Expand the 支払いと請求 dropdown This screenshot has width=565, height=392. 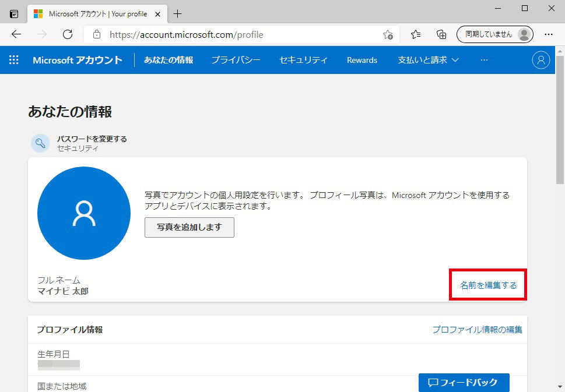[x=428, y=60]
